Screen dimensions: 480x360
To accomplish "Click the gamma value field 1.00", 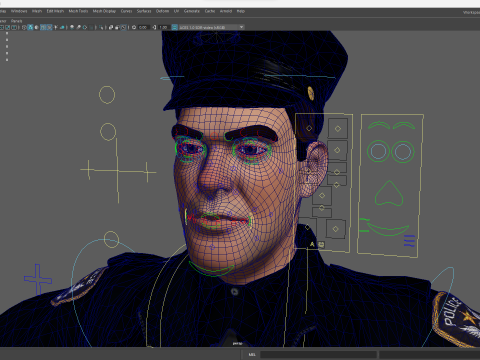I will [x=163, y=27].
